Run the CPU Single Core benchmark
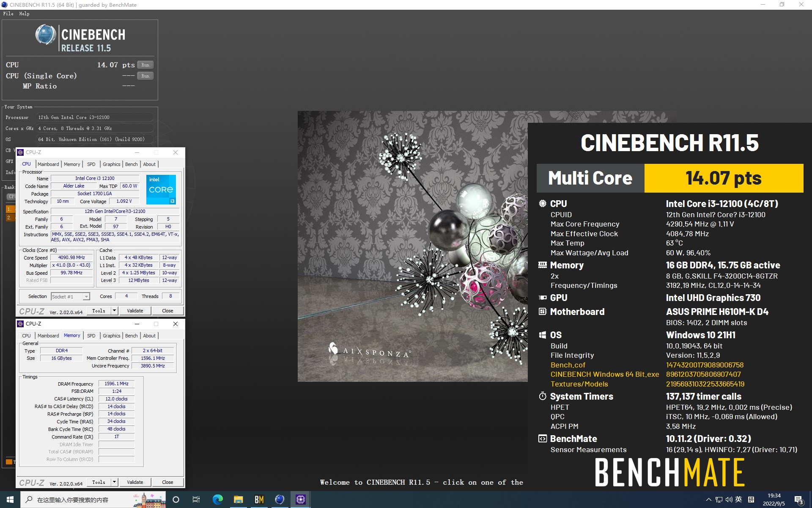 (145, 76)
